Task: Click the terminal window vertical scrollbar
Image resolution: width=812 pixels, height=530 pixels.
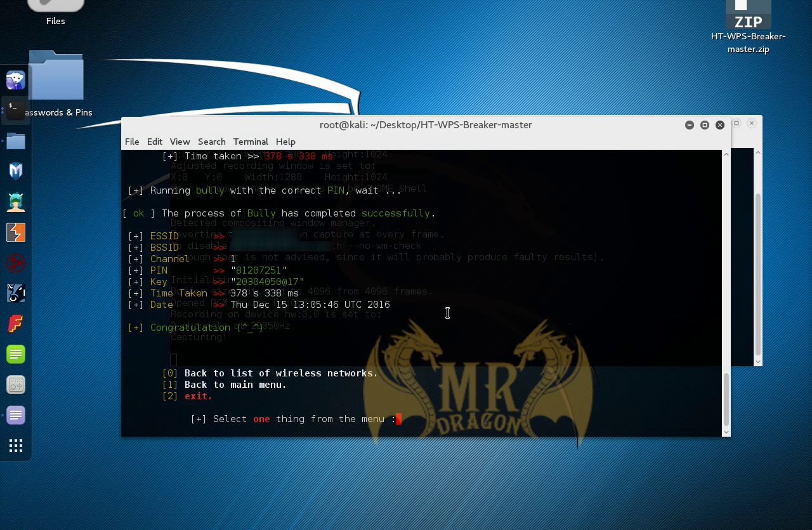Action: [x=726, y=400]
